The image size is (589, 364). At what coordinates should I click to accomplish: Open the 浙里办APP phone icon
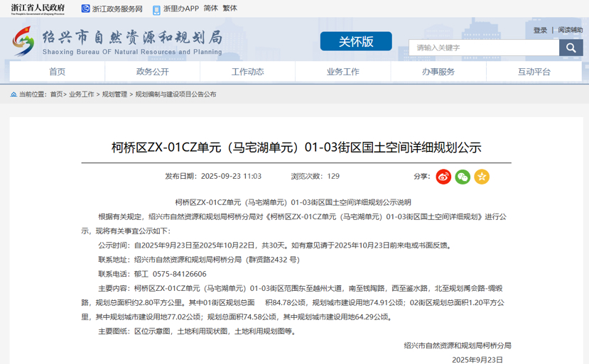coord(156,9)
